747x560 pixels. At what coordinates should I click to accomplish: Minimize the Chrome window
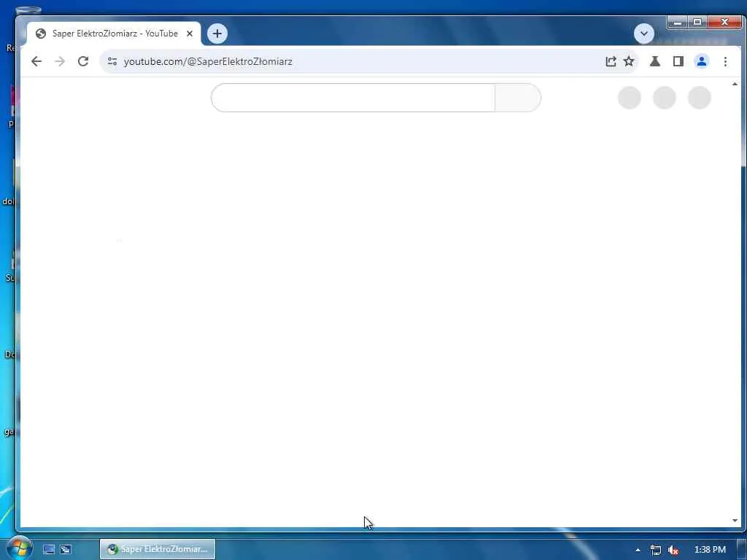(x=678, y=22)
